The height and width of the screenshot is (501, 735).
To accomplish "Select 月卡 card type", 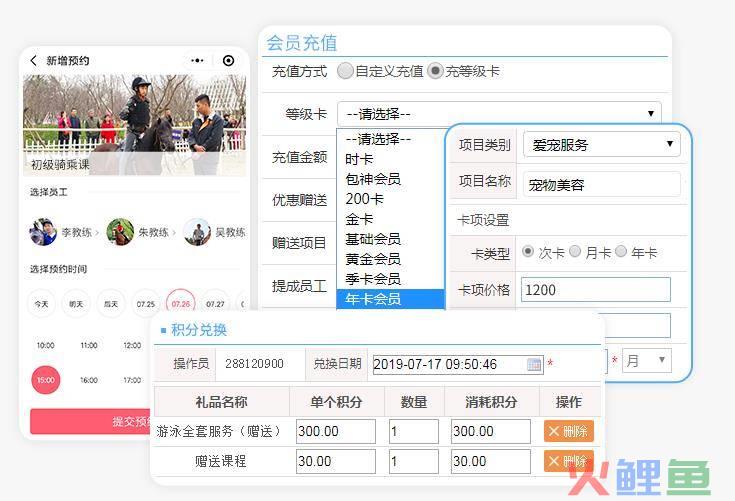I will pos(575,252).
